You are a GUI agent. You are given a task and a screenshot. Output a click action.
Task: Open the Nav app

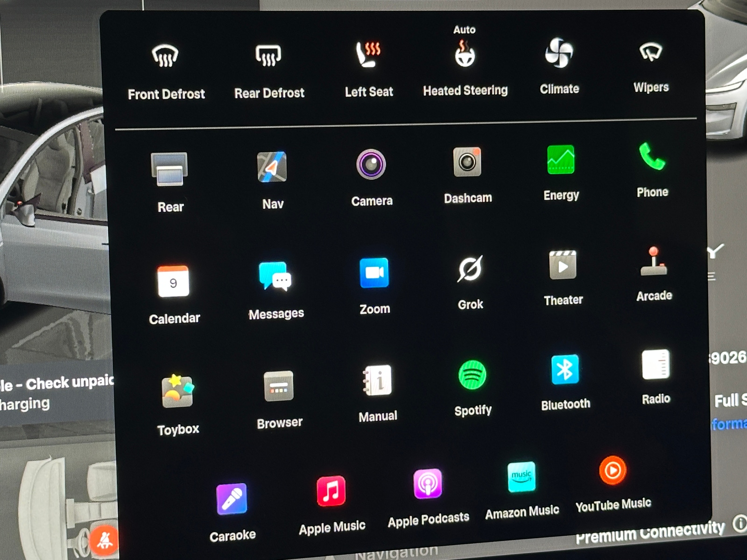click(272, 167)
